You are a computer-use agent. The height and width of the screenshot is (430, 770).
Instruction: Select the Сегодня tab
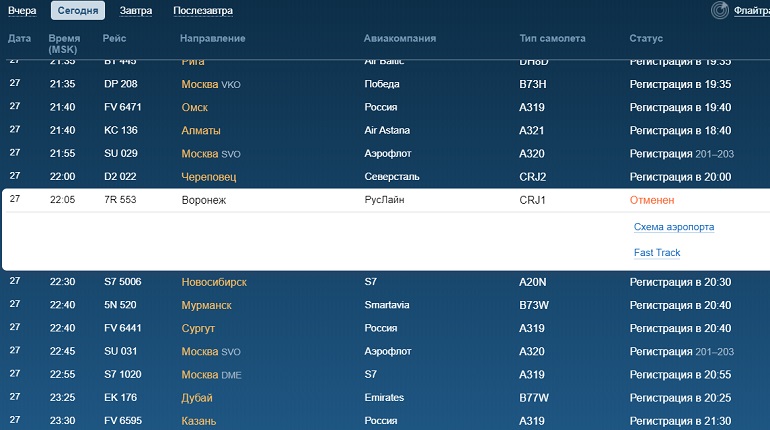pyautogui.click(x=78, y=10)
